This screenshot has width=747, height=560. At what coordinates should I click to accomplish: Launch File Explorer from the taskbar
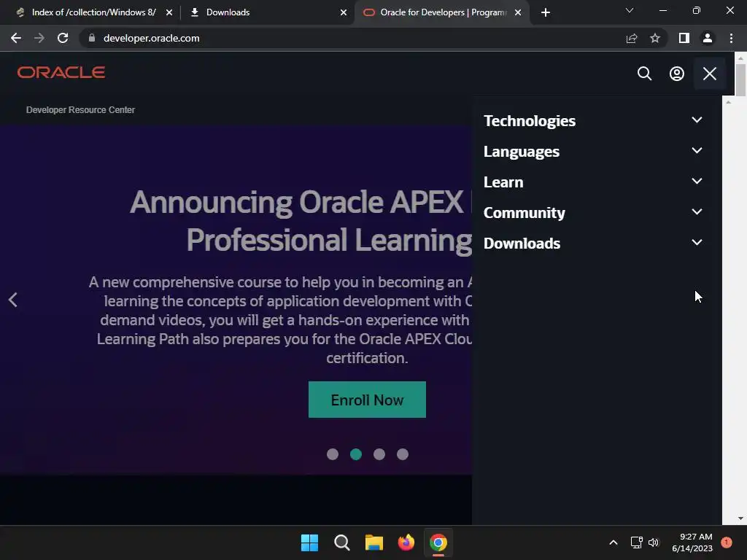point(374,542)
